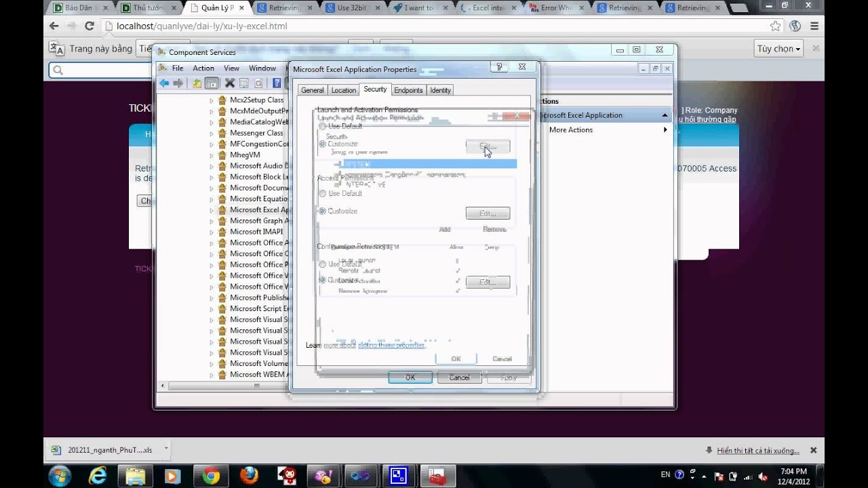Screen dimensions: 868x488
Task: Click Edit for Configuration Permissions
Action: click(x=488, y=282)
